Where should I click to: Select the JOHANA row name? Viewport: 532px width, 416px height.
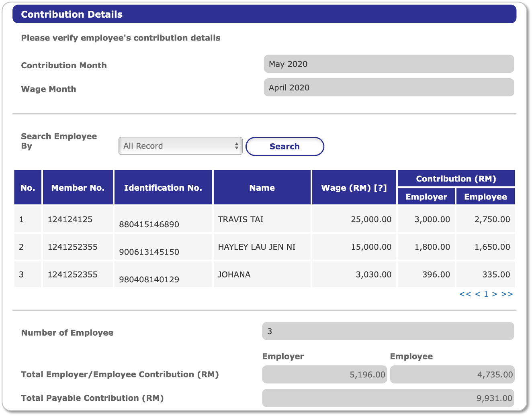tap(234, 275)
